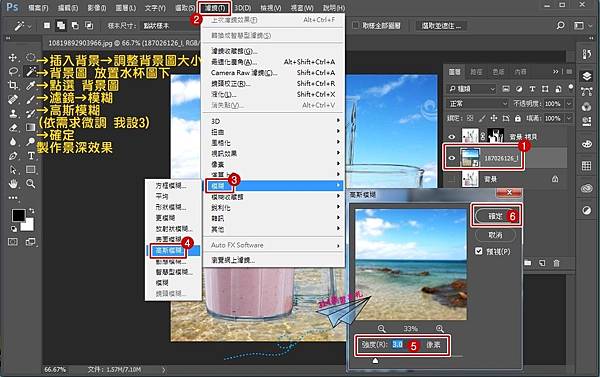The height and width of the screenshot is (377, 600).
Task: Choose Camera Raw 濾鏡 menu item
Action: 274,72
